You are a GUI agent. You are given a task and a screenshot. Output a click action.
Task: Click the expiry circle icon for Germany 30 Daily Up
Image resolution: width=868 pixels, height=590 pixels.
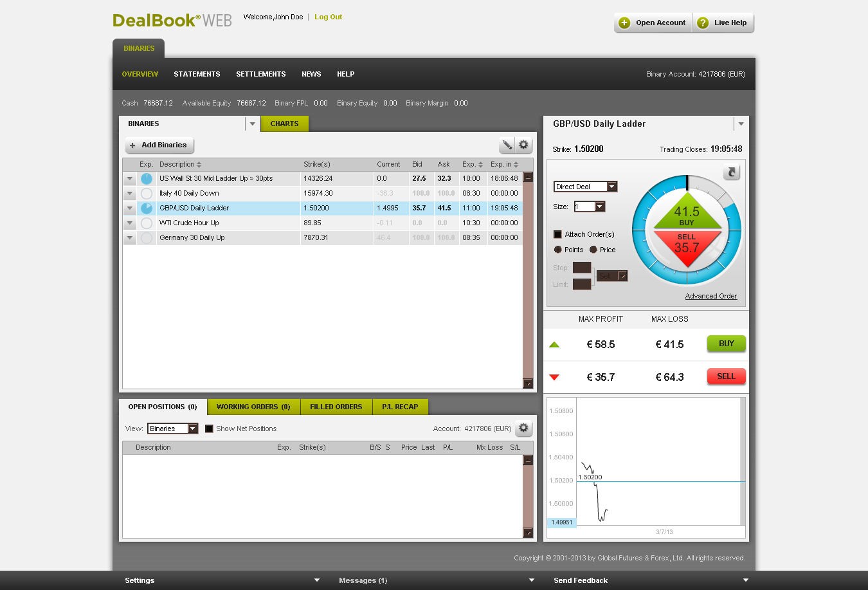tap(147, 237)
